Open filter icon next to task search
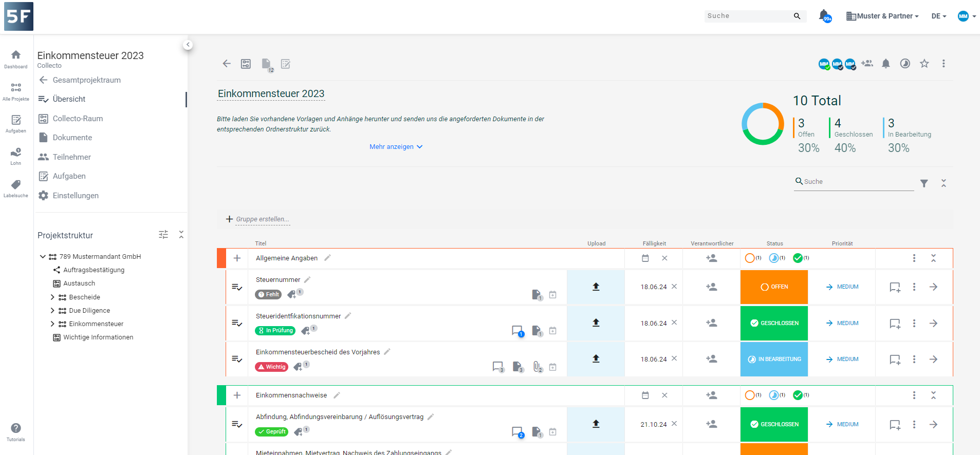This screenshot has width=980, height=455. click(924, 183)
